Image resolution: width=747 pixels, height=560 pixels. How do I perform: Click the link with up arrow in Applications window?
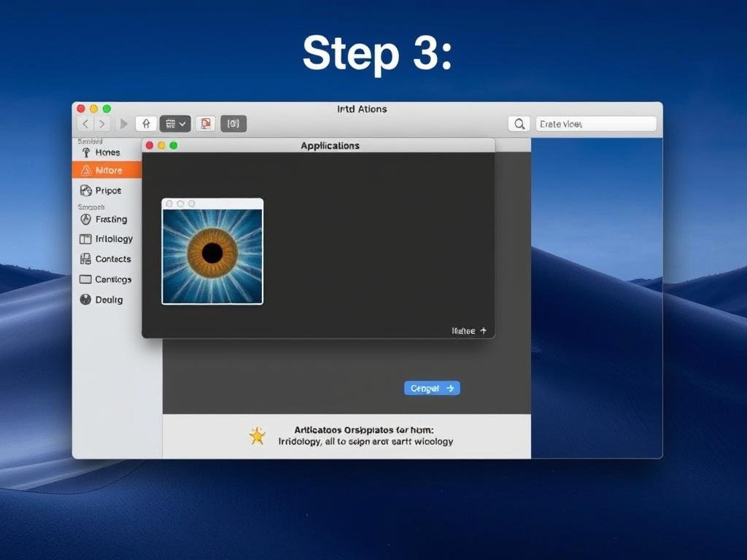tap(469, 331)
